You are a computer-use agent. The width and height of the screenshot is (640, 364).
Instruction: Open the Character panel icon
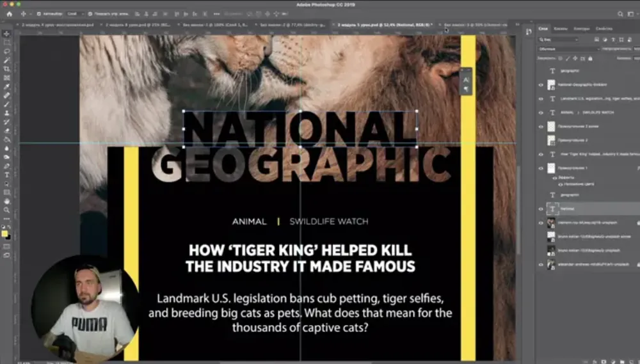pyautogui.click(x=466, y=80)
